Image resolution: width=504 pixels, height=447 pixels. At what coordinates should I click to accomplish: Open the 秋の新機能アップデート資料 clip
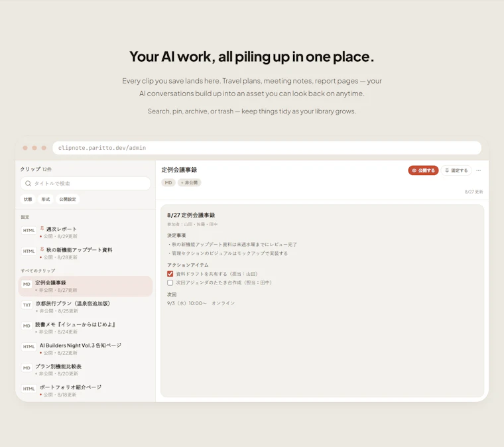tap(86, 253)
